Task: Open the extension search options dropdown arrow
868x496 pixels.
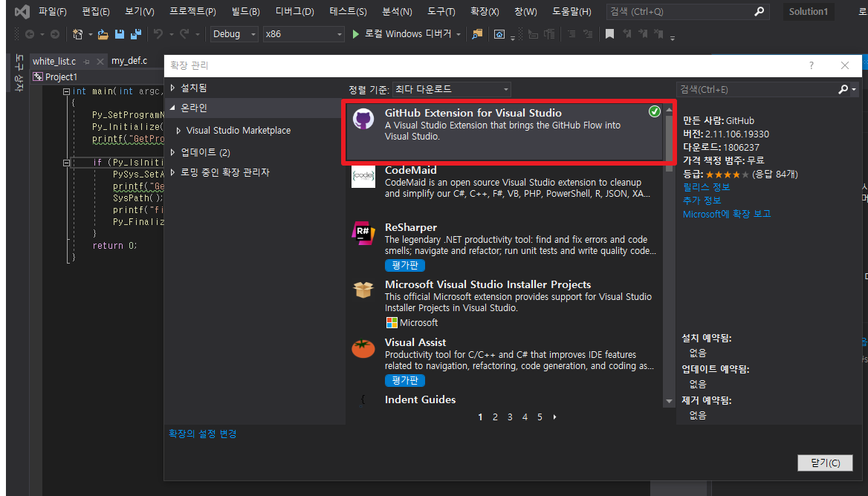Action: 854,89
